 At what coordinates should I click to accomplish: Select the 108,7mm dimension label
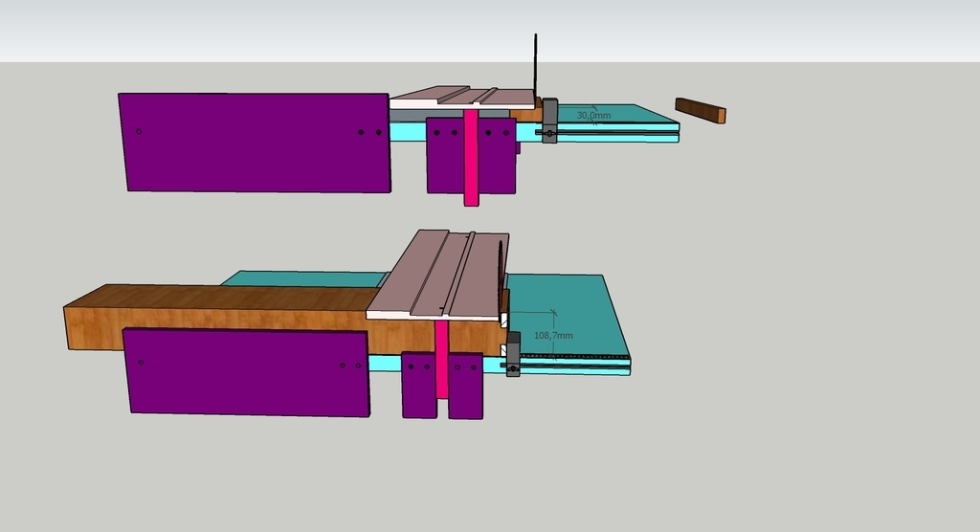coord(553,336)
